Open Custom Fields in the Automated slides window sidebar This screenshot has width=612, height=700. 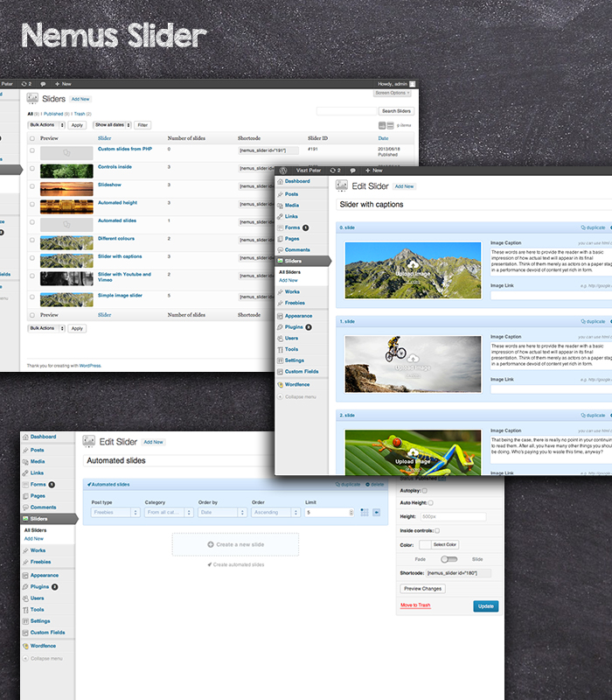tap(48, 633)
